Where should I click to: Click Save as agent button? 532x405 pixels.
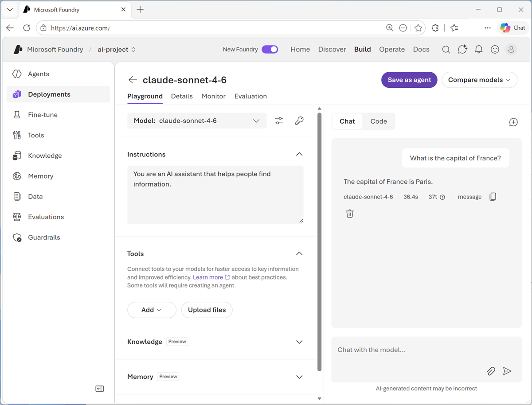409,80
